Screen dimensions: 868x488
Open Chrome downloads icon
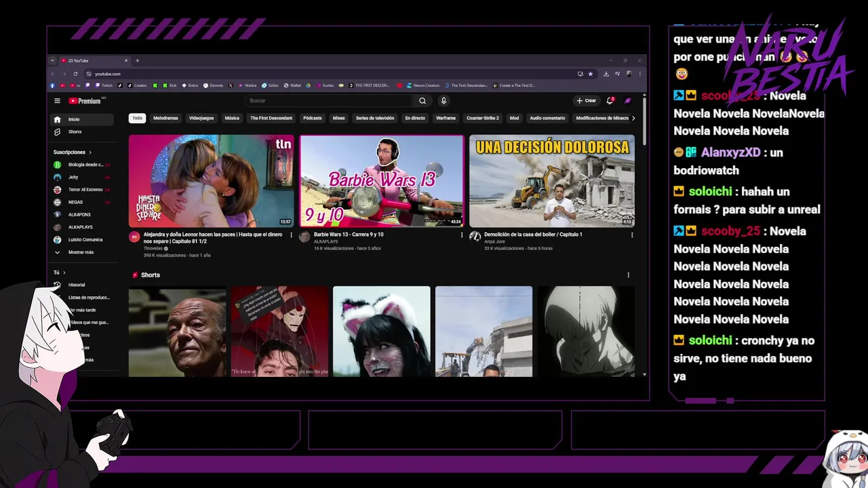click(x=606, y=74)
